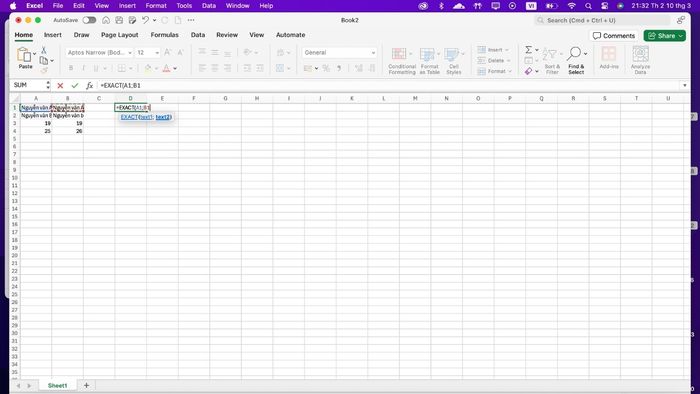Click the Format Painter brush icon
This screenshot has height=394, width=700.
click(x=44, y=70)
